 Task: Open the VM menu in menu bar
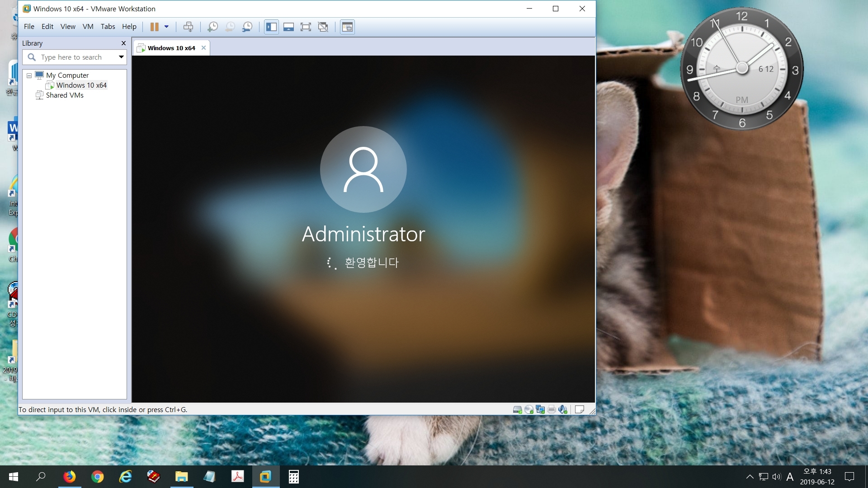(x=88, y=26)
